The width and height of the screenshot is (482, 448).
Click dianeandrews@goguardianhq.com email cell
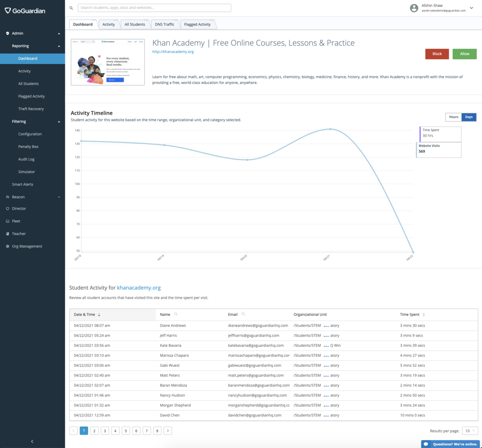[258, 326]
